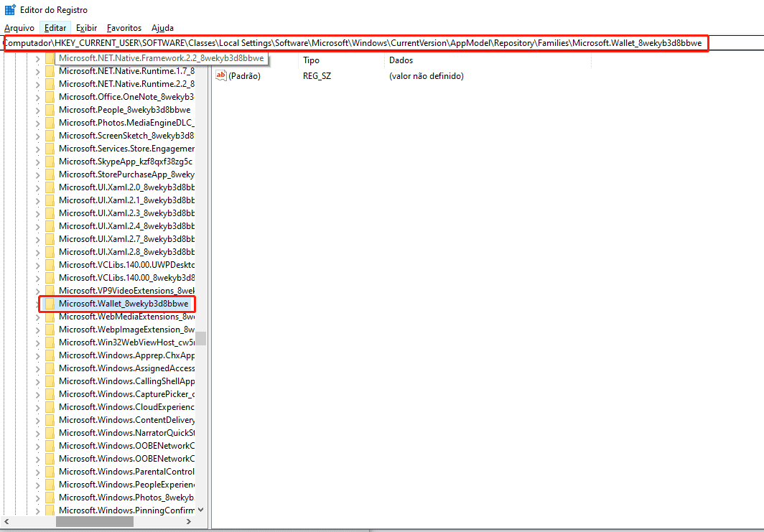Click folder icon of Microsoft.ScreenSketch
This screenshot has width=764, height=532.
pos(50,136)
